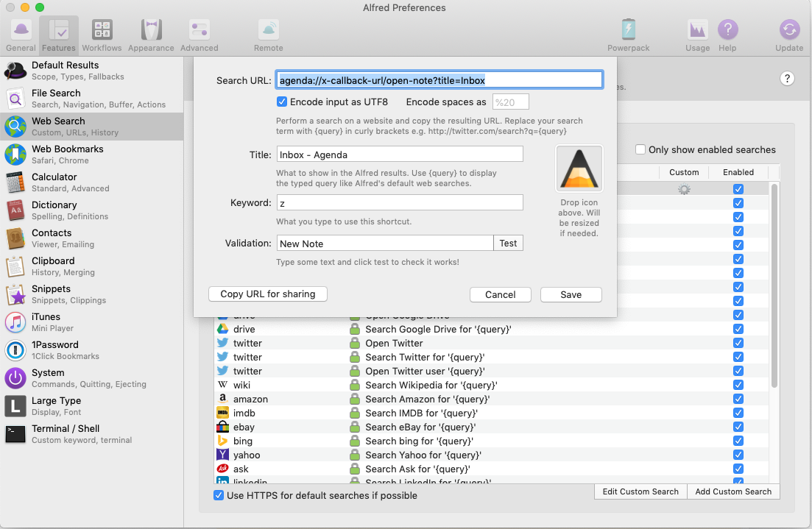Select File Search in the sidebar
The height and width of the screenshot is (529, 812).
click(92, 99)
